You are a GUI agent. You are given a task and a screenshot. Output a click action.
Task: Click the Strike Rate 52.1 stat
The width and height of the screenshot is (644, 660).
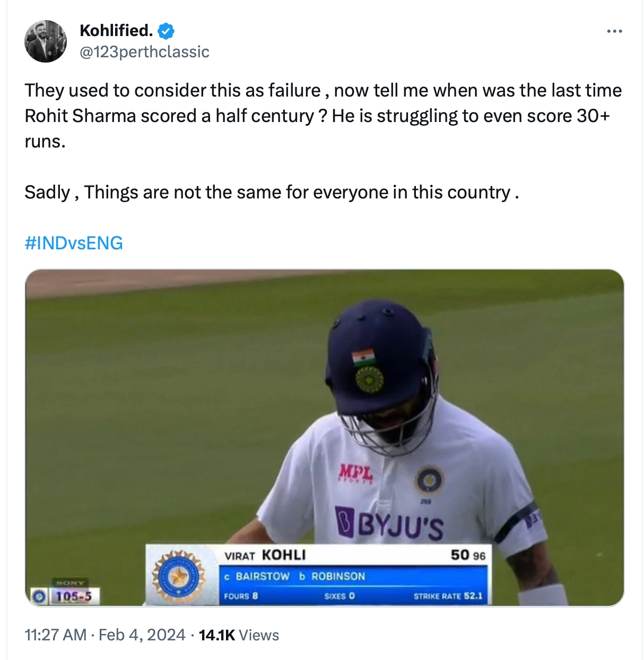pos(448,596)
